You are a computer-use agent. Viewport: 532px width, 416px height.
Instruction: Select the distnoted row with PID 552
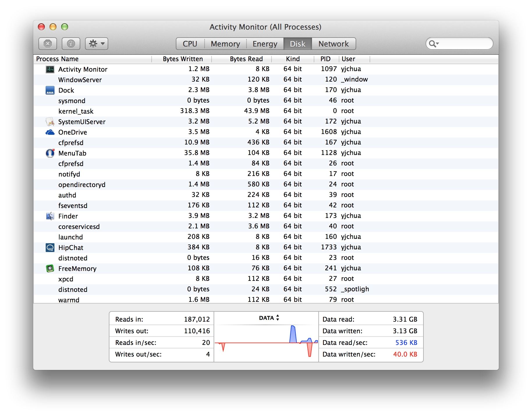(266, 290)
